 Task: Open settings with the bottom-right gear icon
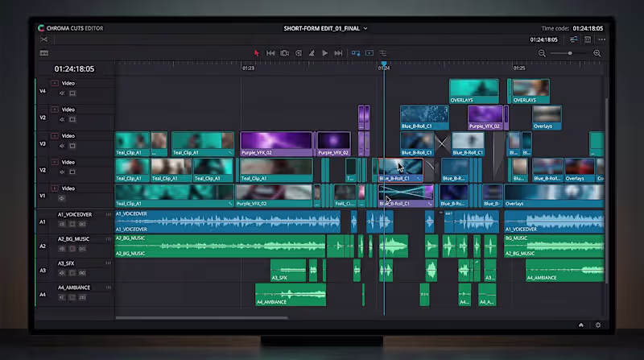coord(598,325)
